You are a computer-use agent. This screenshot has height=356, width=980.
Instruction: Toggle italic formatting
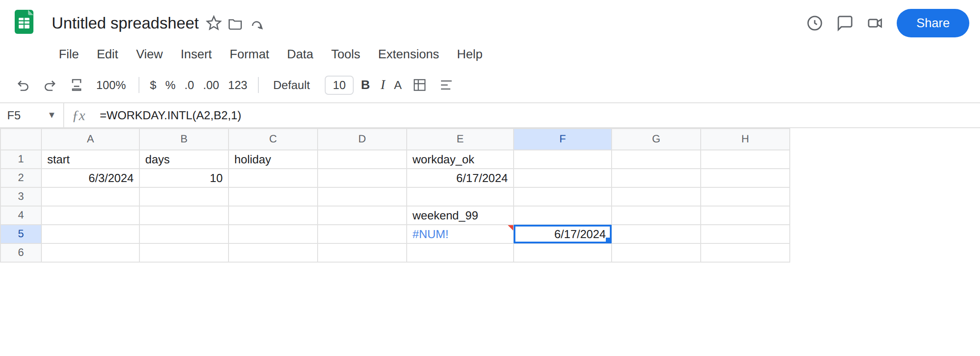(383, 85)
